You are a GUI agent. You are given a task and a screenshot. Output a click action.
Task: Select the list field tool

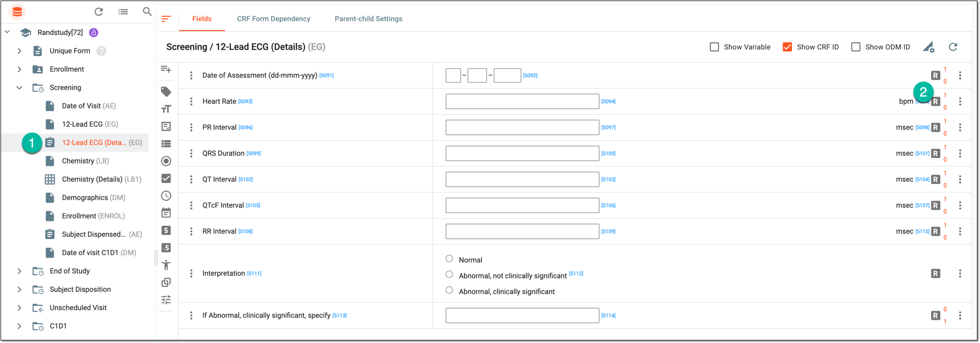point(166,144)
